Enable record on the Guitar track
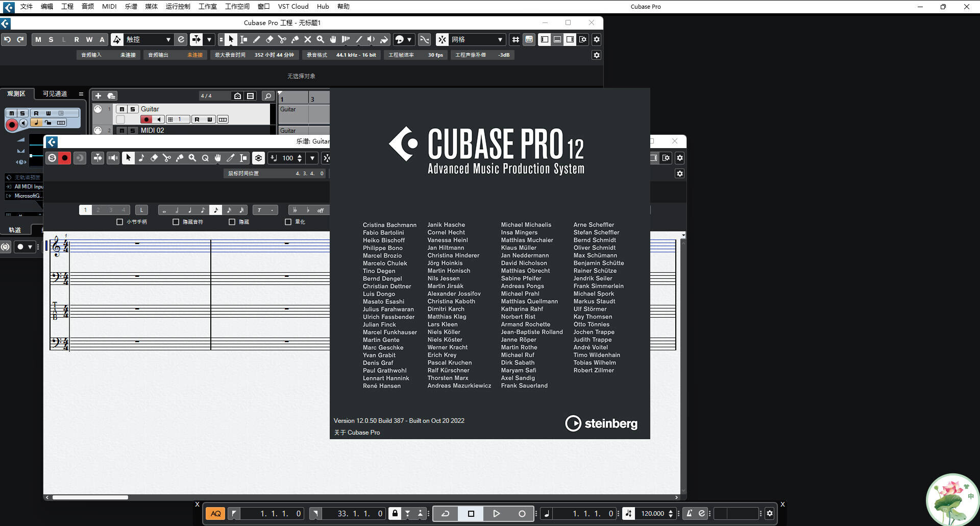The image size is (980, 526). click(146, 119)
